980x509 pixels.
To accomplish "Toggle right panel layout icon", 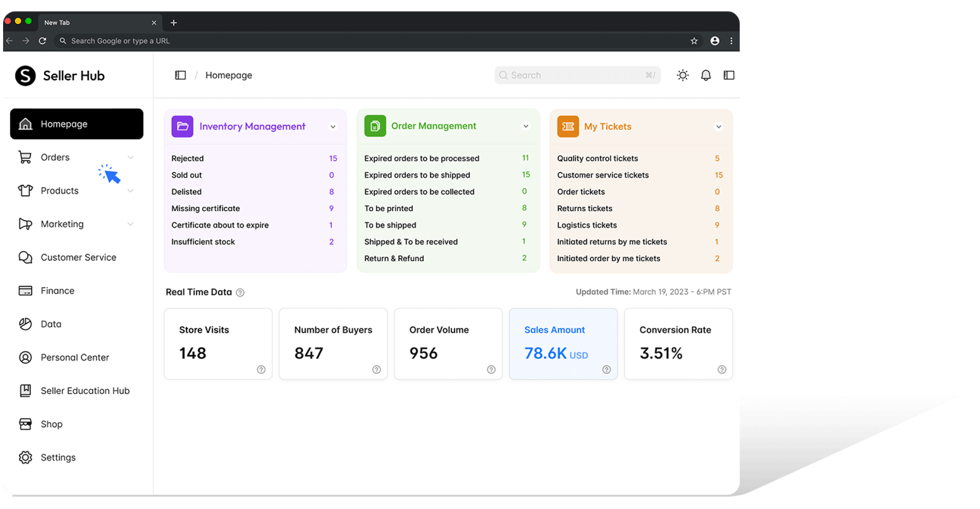I will point(728,75).
